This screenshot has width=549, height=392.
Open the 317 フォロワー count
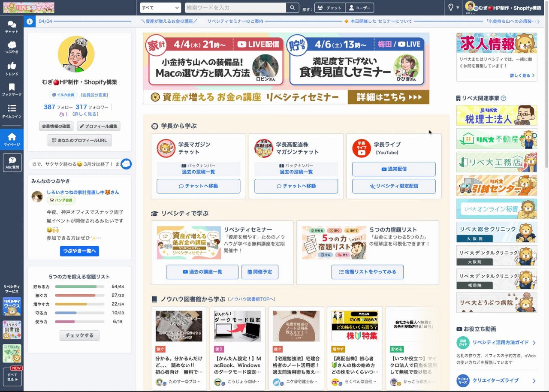(92, 107)
